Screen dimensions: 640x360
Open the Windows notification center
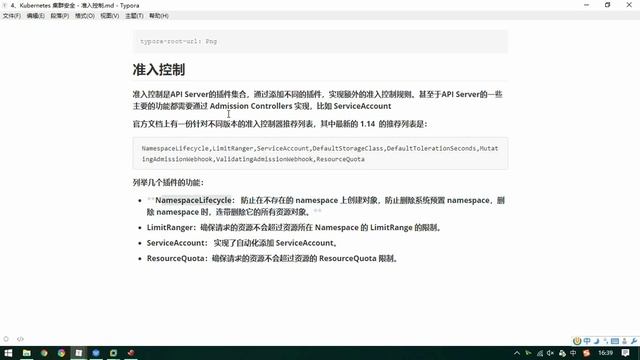626,353
